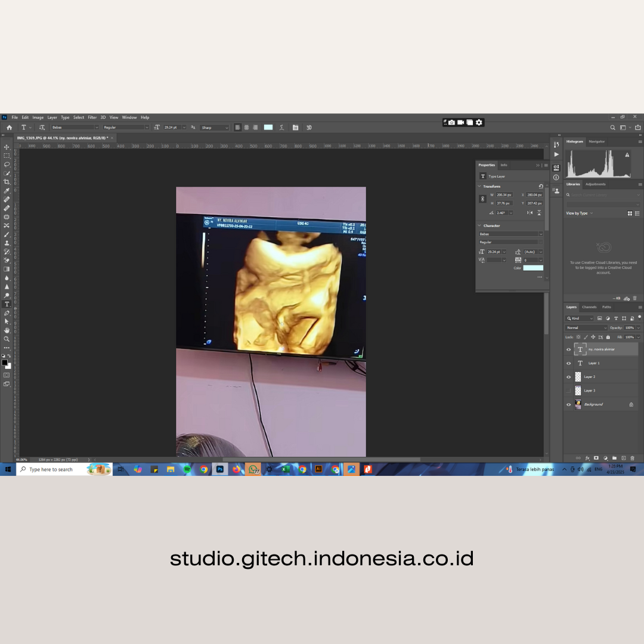
Task: Select the Move tool
Action: tap(7, 147)
